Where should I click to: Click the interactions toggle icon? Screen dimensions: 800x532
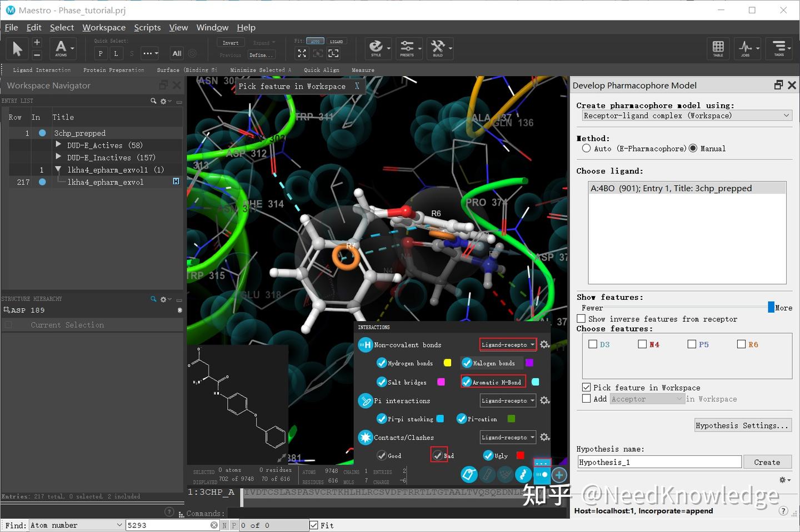point(542,474)
